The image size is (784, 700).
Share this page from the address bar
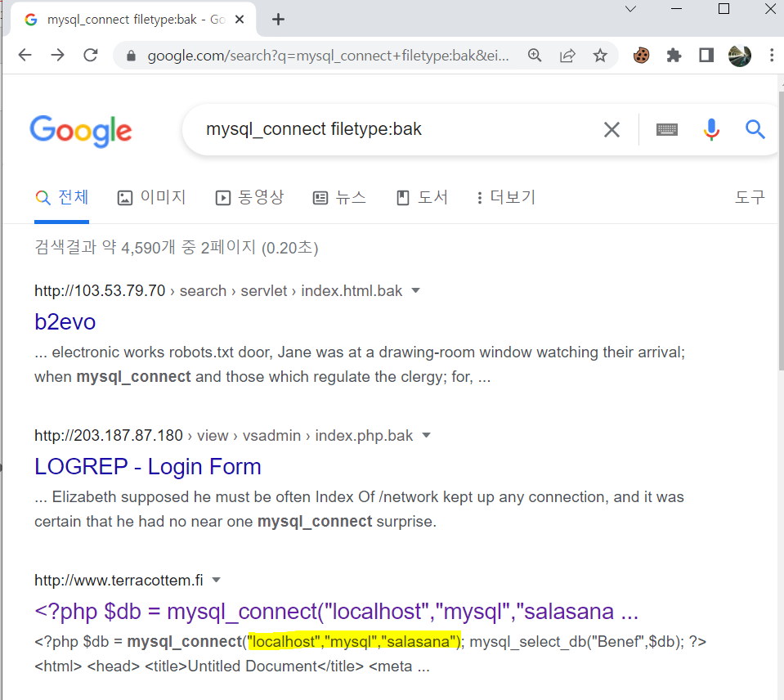[567, 55]
